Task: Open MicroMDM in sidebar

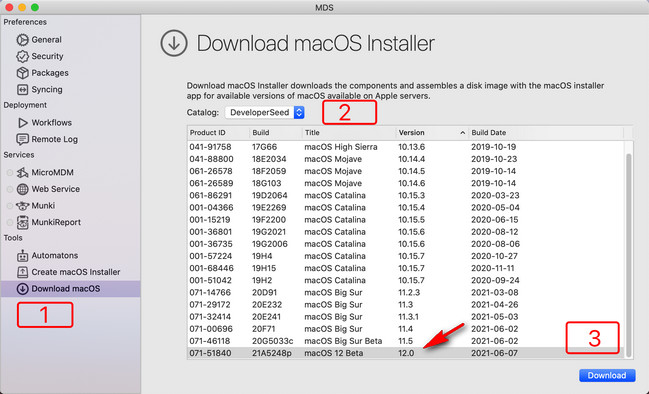Action: point(52,173)
